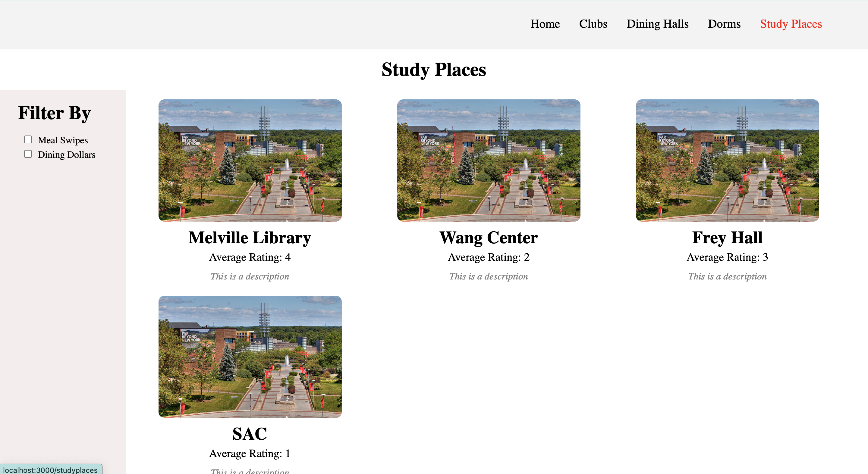
Task: Click the Dining Dollars filter label
Action: point(66,154)
